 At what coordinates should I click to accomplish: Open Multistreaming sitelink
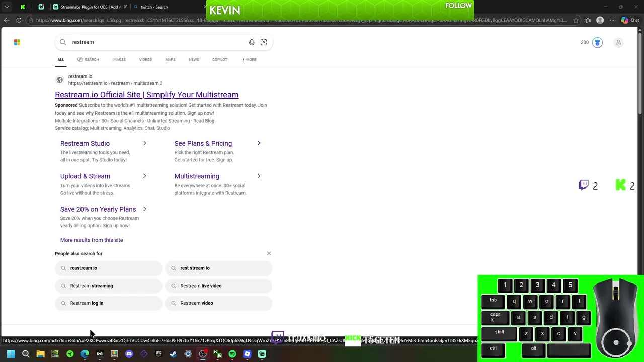click(197, 176)
